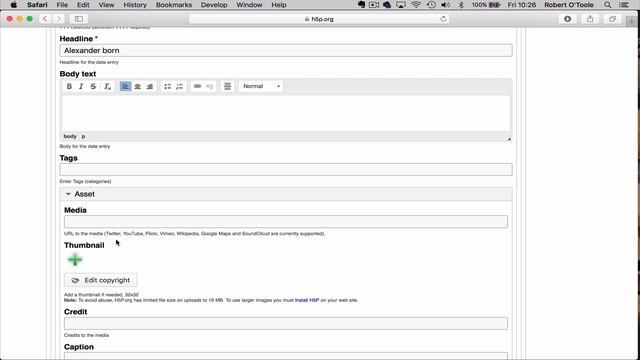
Task: Open the Apple menu
Action: [x=13, y=5]
